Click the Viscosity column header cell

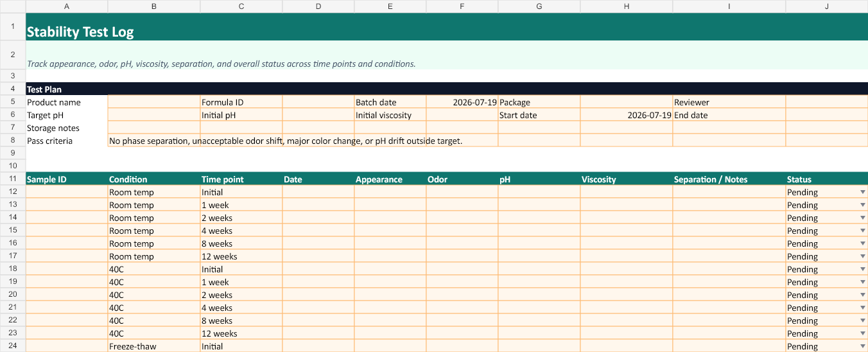(x=627, y=179)
